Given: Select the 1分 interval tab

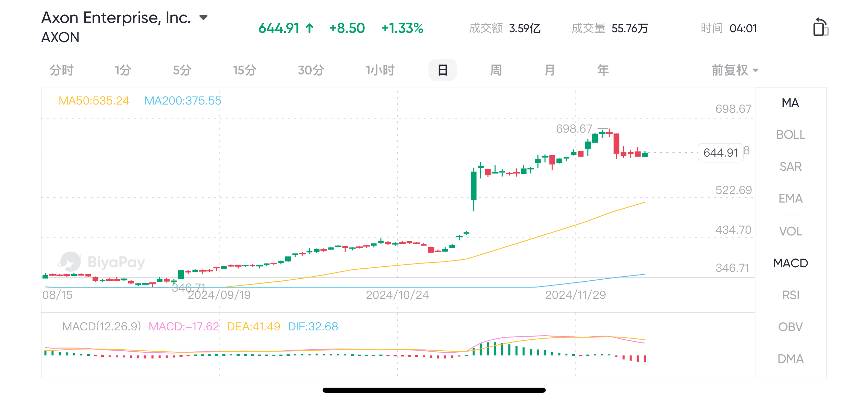Looking at the screenshot, I should pos(123,70).
